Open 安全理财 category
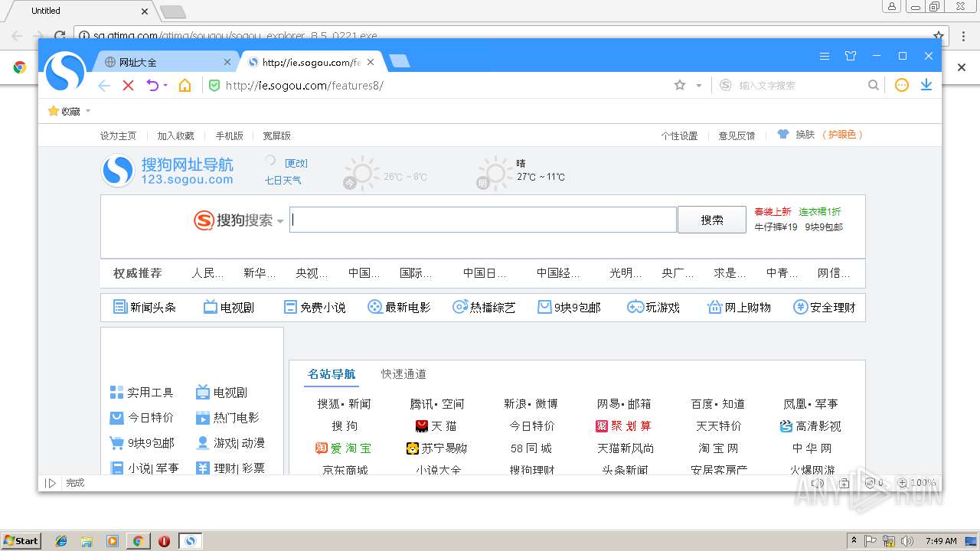Image resolution: width=980 pixels, height=551 pixels. (825, 307)
